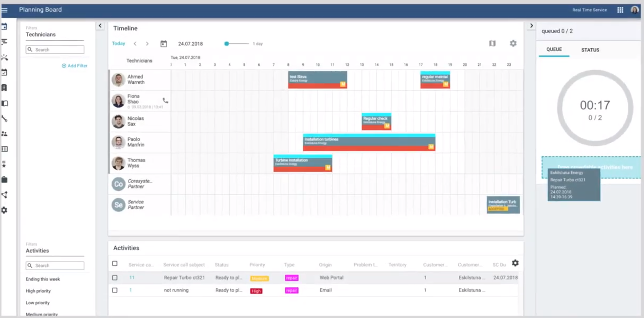Click the Today button in the timeline
This screenshot has height=318, width=644.
click(x=118, y=43)
